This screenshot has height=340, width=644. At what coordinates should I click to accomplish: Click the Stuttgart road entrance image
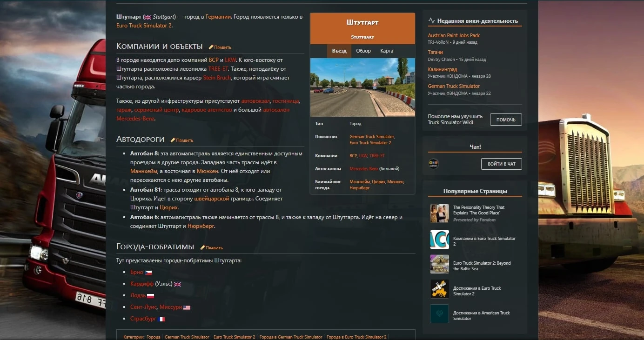tap(362, 87)
